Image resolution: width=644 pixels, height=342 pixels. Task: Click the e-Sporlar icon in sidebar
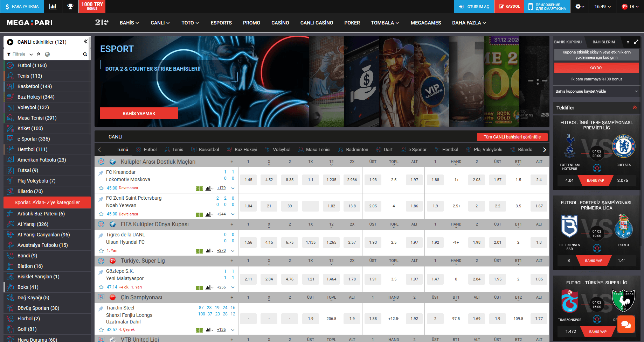point(10,139)
